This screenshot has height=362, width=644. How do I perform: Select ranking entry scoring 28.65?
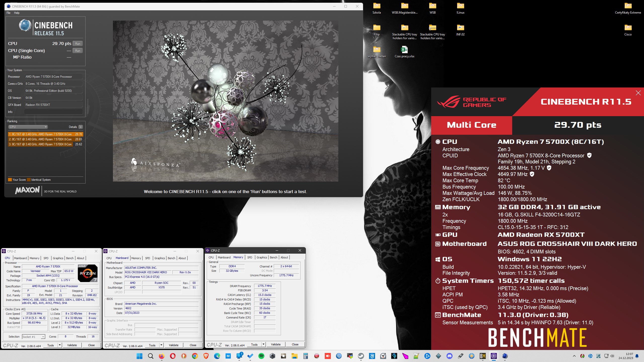pos(46,139)
